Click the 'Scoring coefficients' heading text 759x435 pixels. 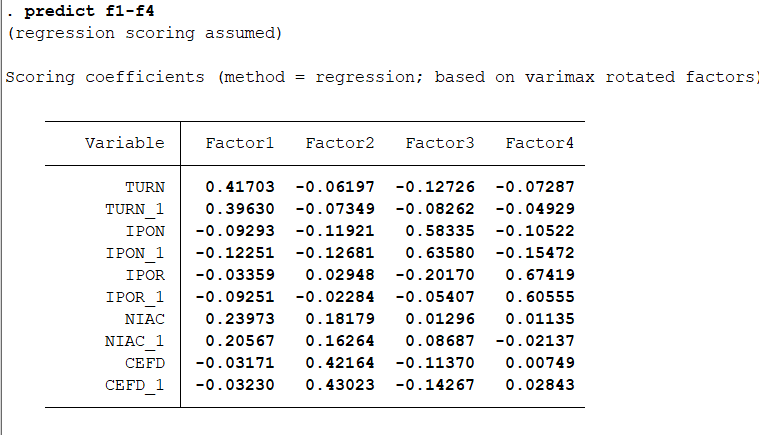point(104,77)
